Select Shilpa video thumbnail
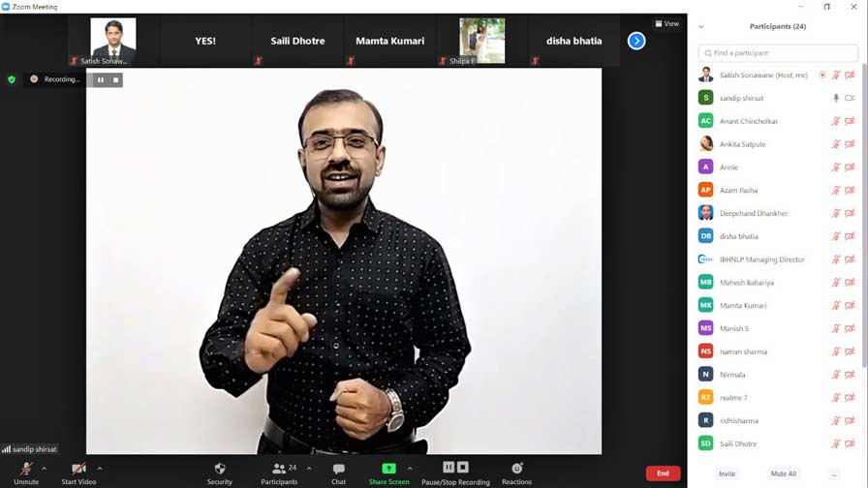868x488 pixels. click(x=482, y=41)
